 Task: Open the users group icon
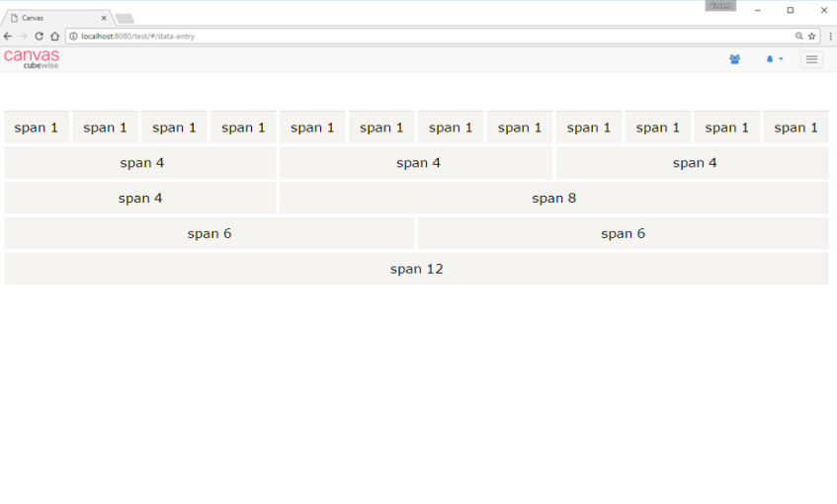(x=734, y=59)
